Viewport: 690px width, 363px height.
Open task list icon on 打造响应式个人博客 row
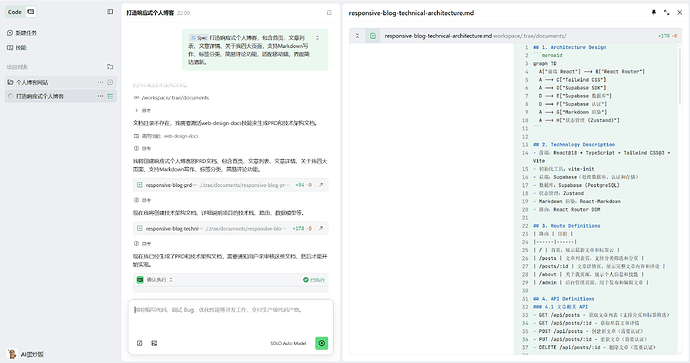(x=110, y=96)
